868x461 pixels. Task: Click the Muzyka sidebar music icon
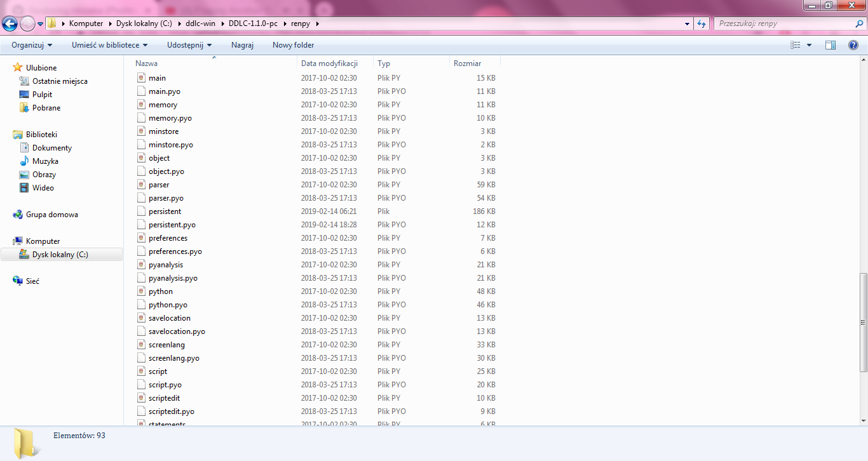tap(25, 161)
